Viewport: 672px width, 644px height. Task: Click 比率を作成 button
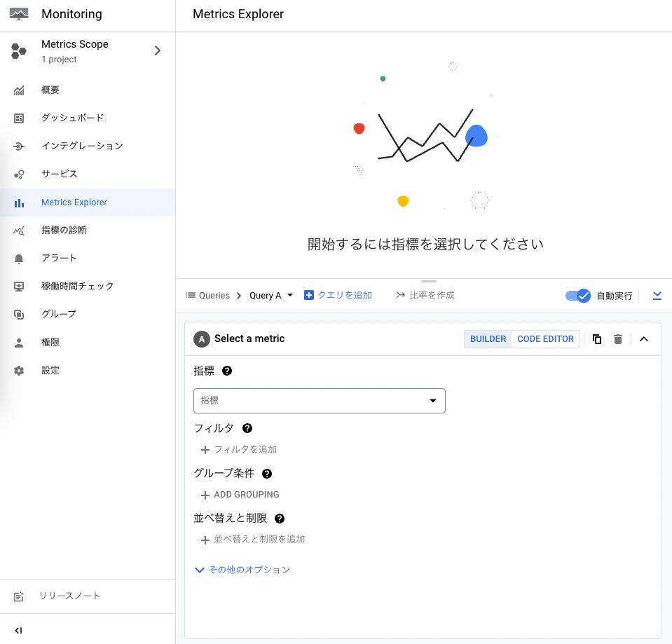click(x=425, y=295)
